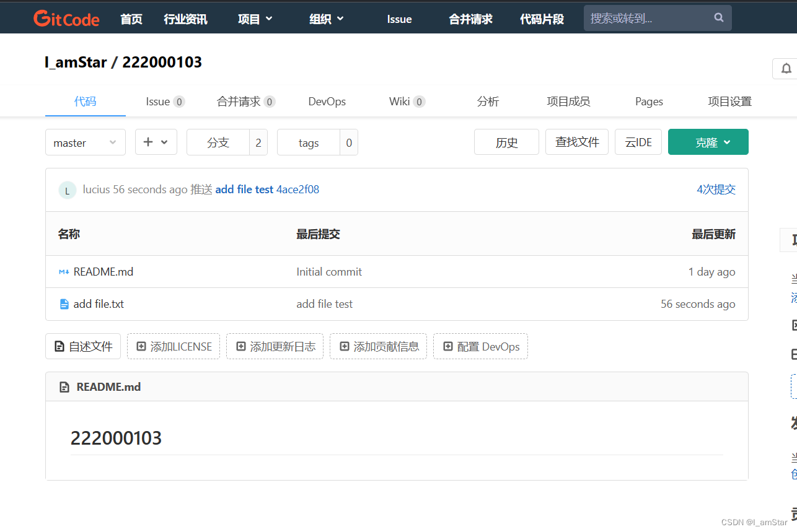Click the 分支 branches button

click(x=218, y=142)
